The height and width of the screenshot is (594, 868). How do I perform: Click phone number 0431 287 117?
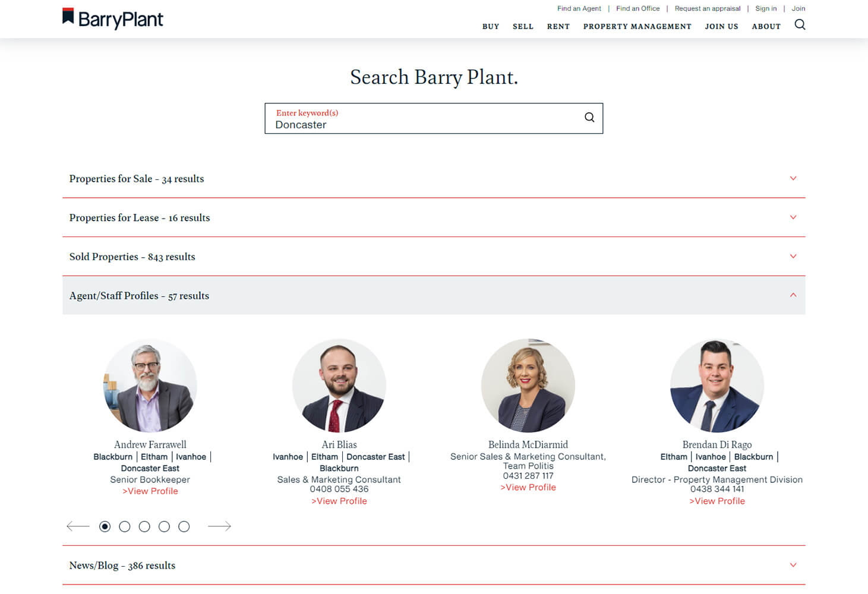[528, 476]
